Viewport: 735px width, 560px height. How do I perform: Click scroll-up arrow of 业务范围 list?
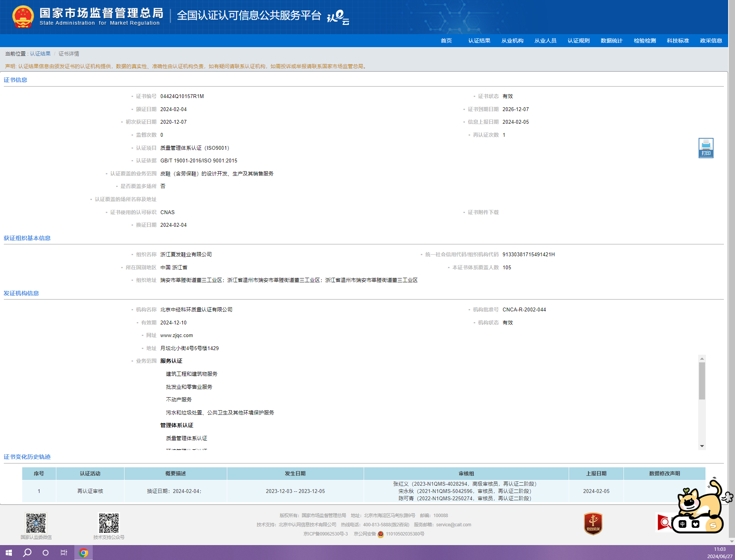point(702,359)
